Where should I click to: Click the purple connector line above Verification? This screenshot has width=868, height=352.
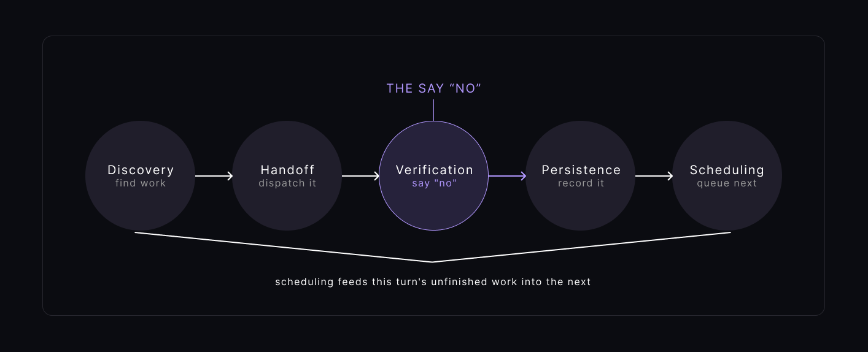[x=433, y=110]
